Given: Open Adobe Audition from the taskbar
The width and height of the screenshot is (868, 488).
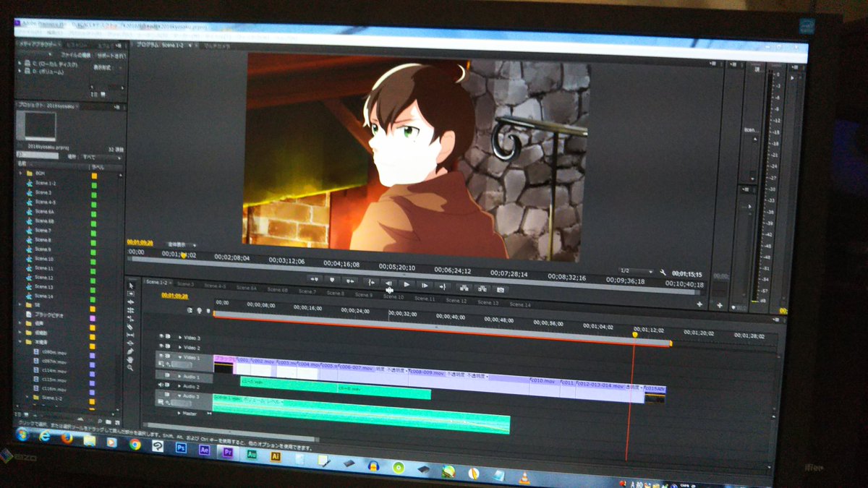Looking at the screenshot, I should pyautogui.click(x=251, y=454).
